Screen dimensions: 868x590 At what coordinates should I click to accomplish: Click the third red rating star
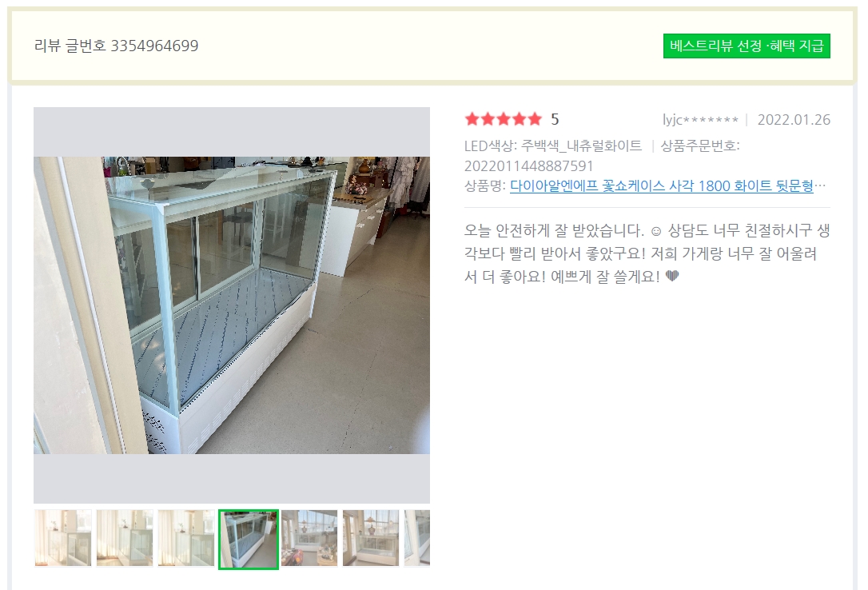[504, 119]
